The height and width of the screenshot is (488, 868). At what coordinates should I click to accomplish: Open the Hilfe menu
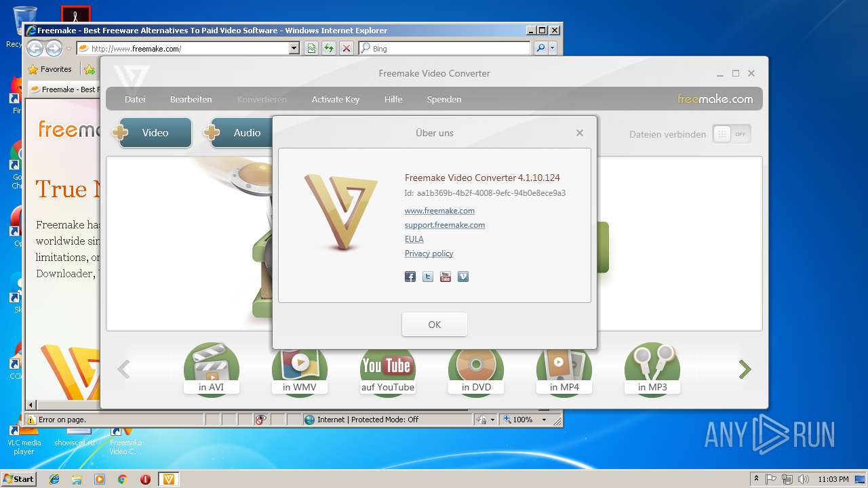pos(393,99)
